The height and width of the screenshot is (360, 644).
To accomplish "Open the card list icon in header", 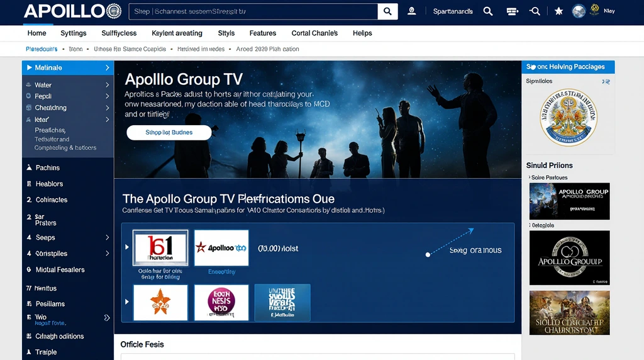I will click(x=512, y=11).
